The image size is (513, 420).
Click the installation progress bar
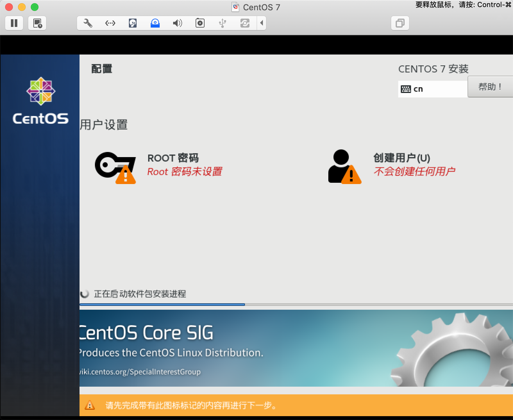296,304
